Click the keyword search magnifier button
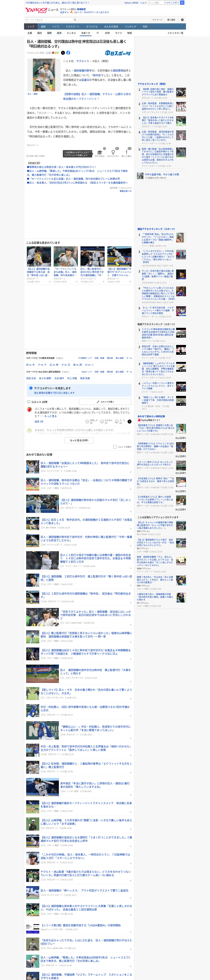 (75, 20)
